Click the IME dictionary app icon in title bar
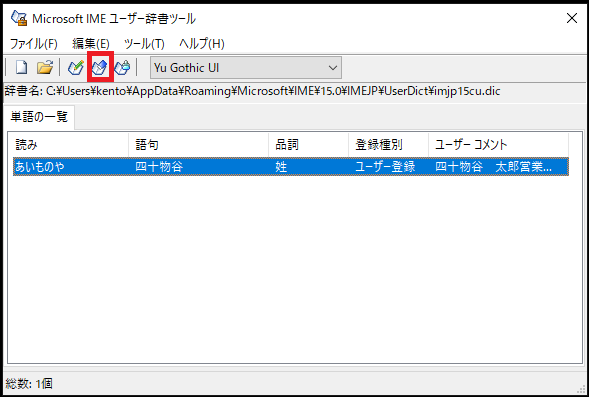The image size is (589, 397). (x=19, y=18)
